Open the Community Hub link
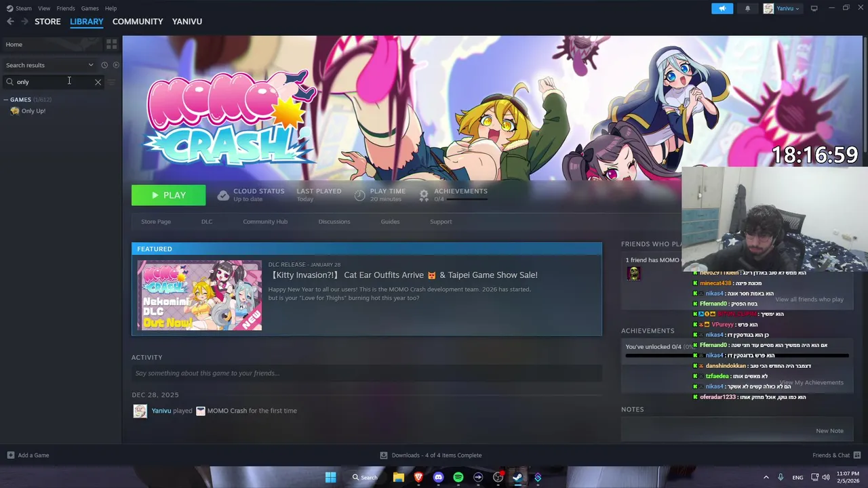The width and height of the screenshot is (868, 488). (x=265, y=222)
